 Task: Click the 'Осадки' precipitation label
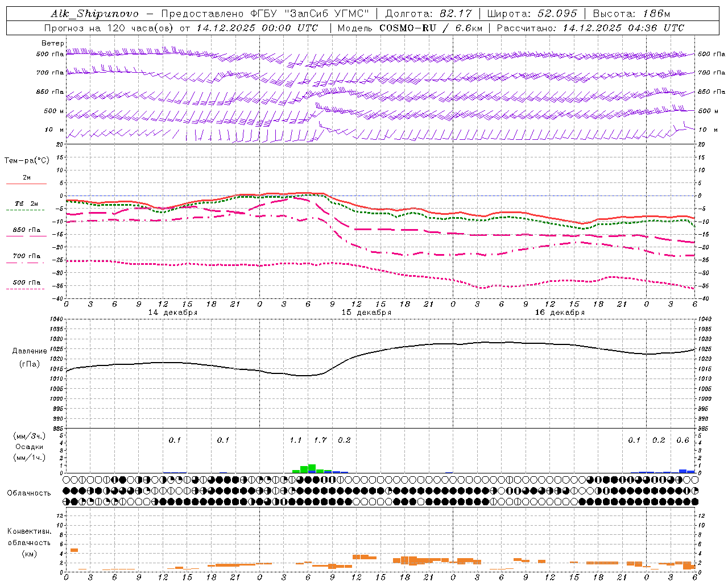(x=29, y=447)
